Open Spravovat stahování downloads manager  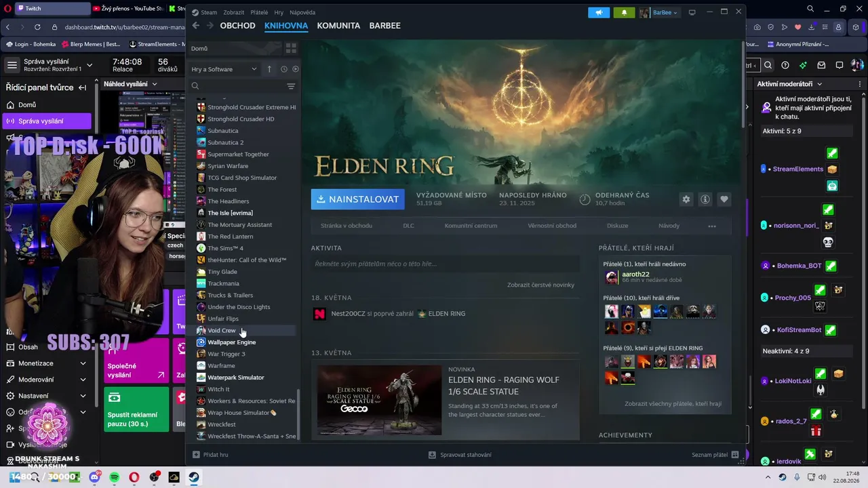point(460,455)
